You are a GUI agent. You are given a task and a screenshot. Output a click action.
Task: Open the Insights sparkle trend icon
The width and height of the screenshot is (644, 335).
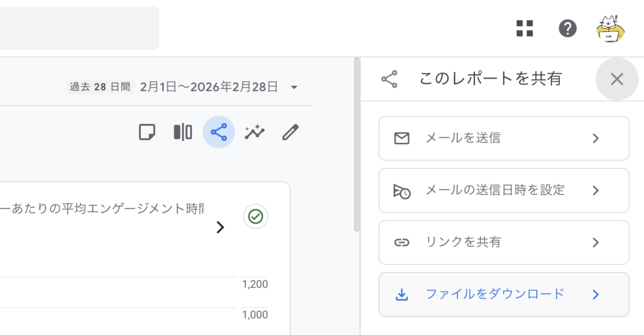pyautogui.click(x=255, y=132)
